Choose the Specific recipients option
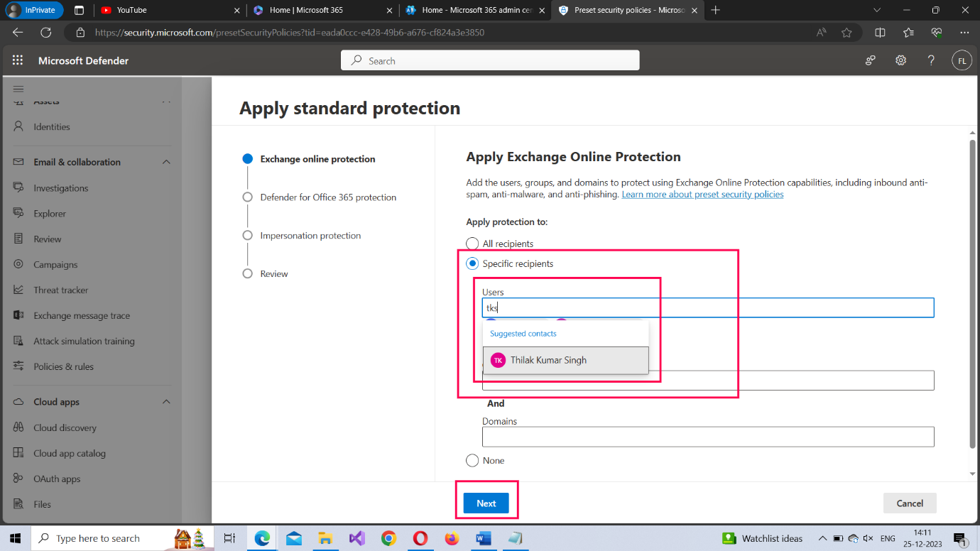 click(x=472, y=263)
